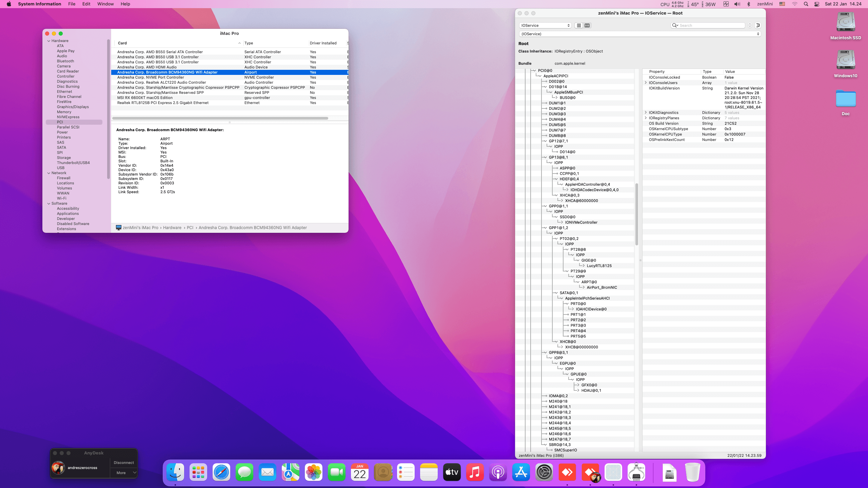Expand the IORegistryPlanes dictionary row
The image size is (868, 488).
[x=646, y=118]
